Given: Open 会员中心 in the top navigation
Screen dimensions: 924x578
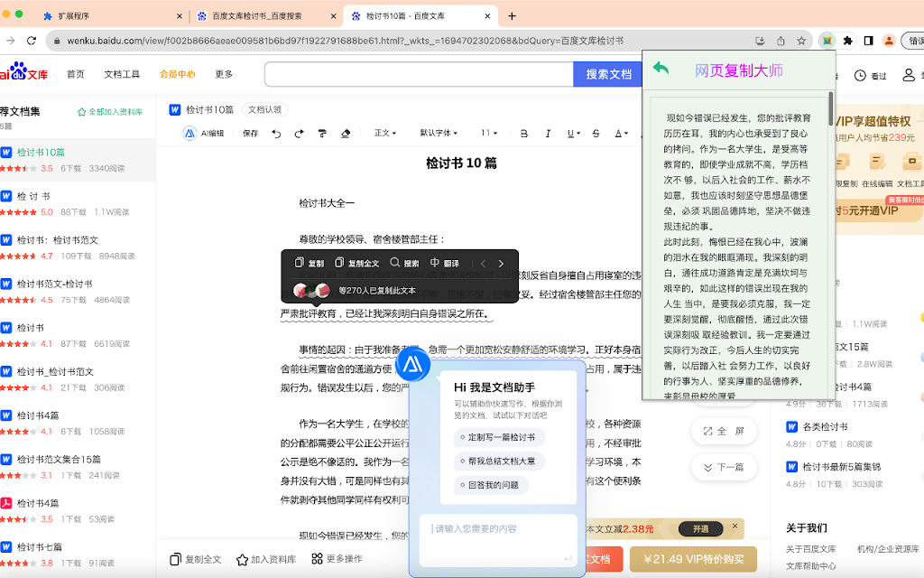Looking at the screenshot, I should pyautogui.click(x=177, y=74).
